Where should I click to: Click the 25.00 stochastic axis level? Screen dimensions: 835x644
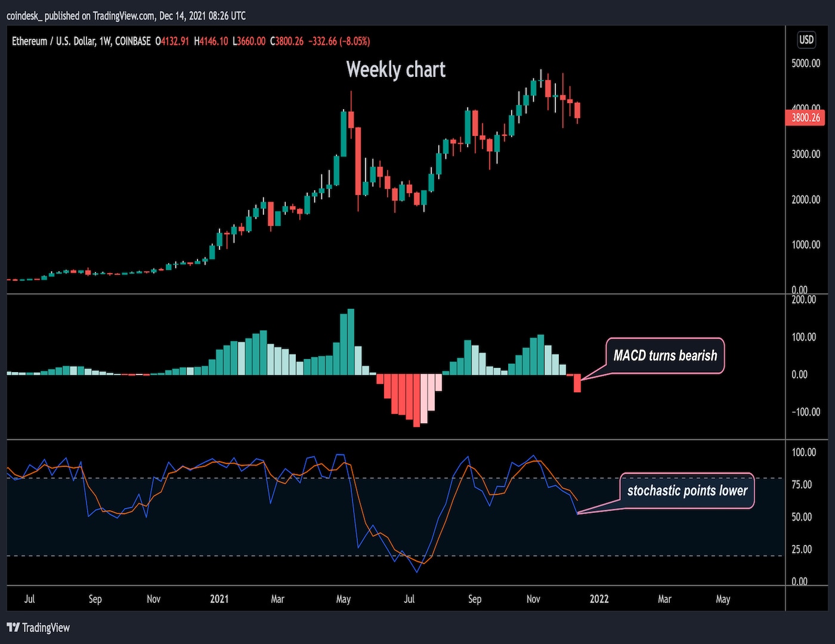click(802, 549)
